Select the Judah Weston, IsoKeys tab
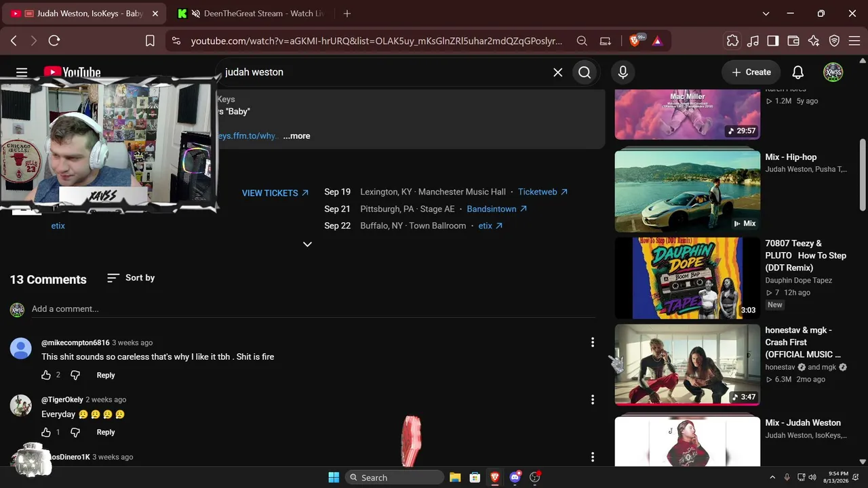The height and width of the screenshot is (488, 868). [x=85, y=14]
